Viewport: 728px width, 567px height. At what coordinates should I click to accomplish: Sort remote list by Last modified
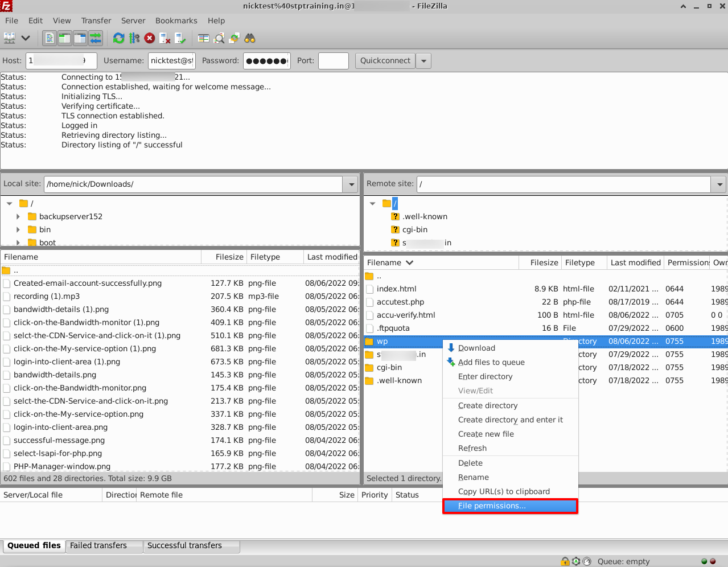coord(635,262)
